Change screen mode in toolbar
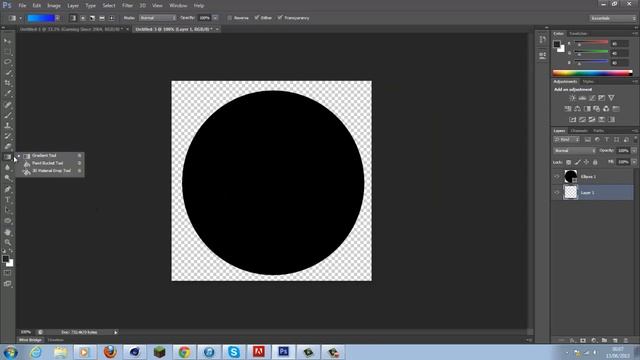 pos(7,284)
